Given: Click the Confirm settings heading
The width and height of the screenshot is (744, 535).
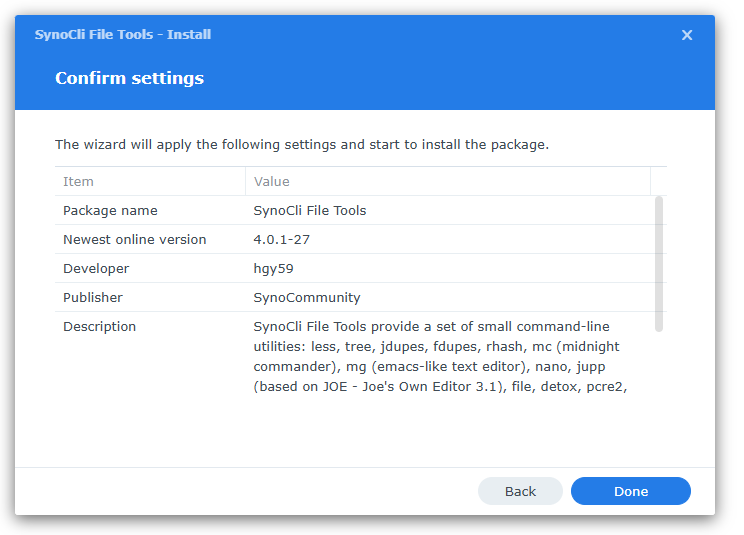Looking at the screenshot, I should 129,78.
